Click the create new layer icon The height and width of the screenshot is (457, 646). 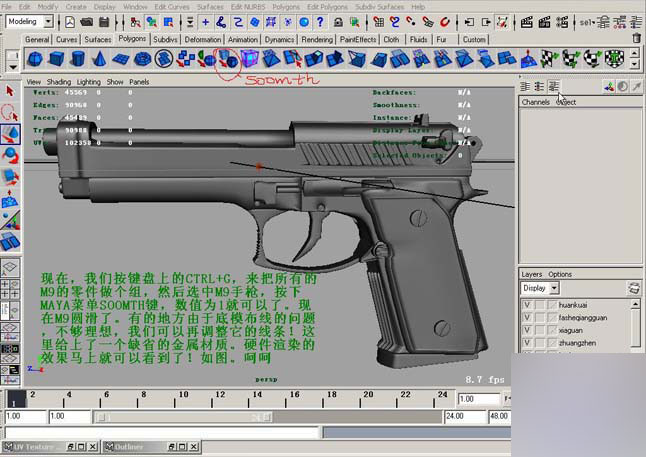pos(634,288)
